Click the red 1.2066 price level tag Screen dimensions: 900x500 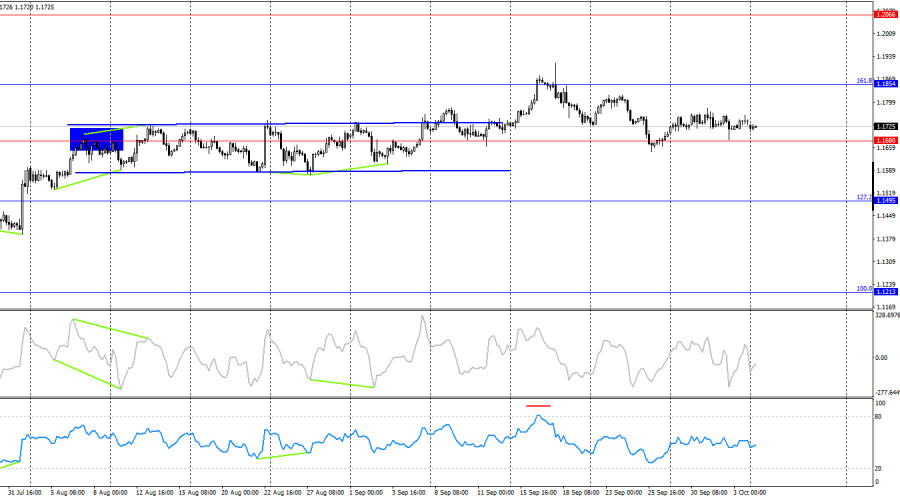(x=885, y=14)
